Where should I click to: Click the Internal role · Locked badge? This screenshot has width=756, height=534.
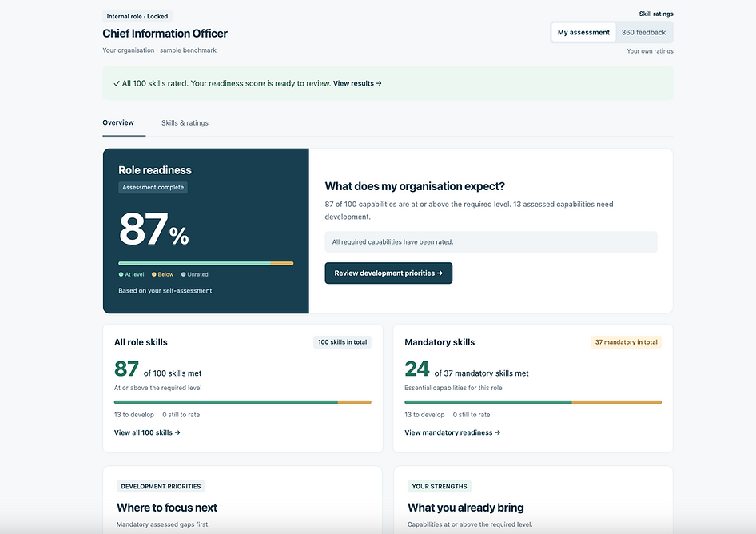coord(137,17)
